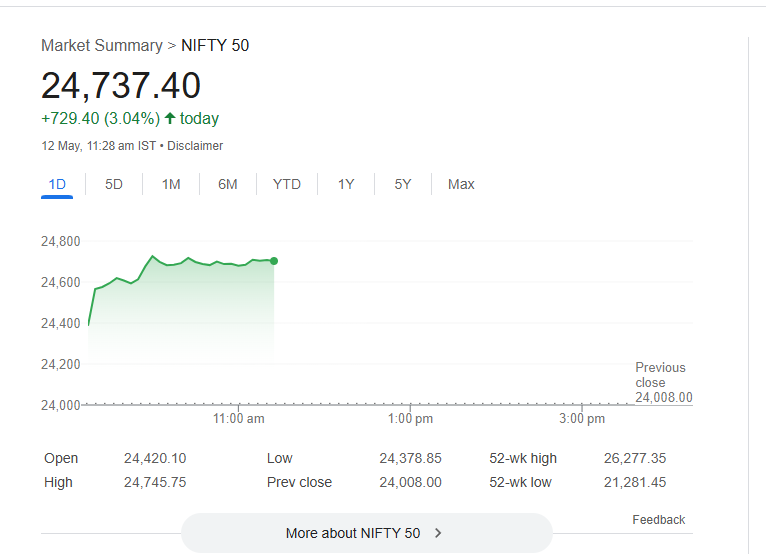The width and height of the screenshot is (766, 554).
Task: Click the 24,737.40 index price
Action: pyautogui.click(x=121, y=85)
